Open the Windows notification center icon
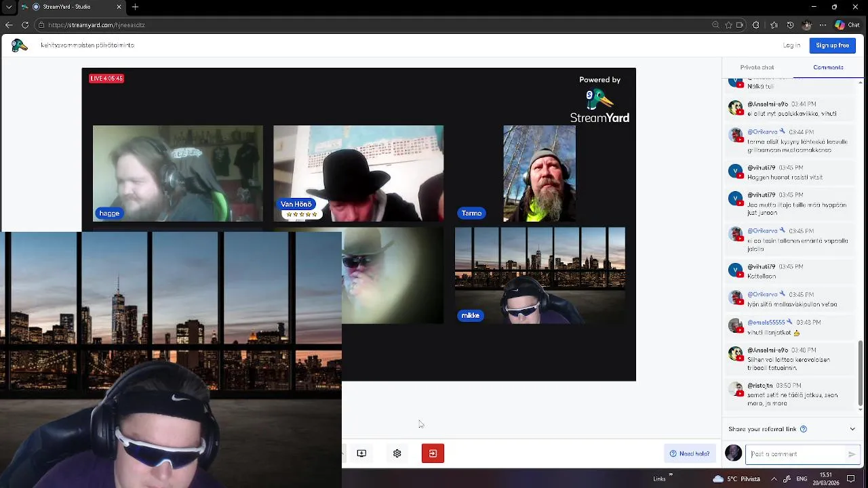 point(851,479)
